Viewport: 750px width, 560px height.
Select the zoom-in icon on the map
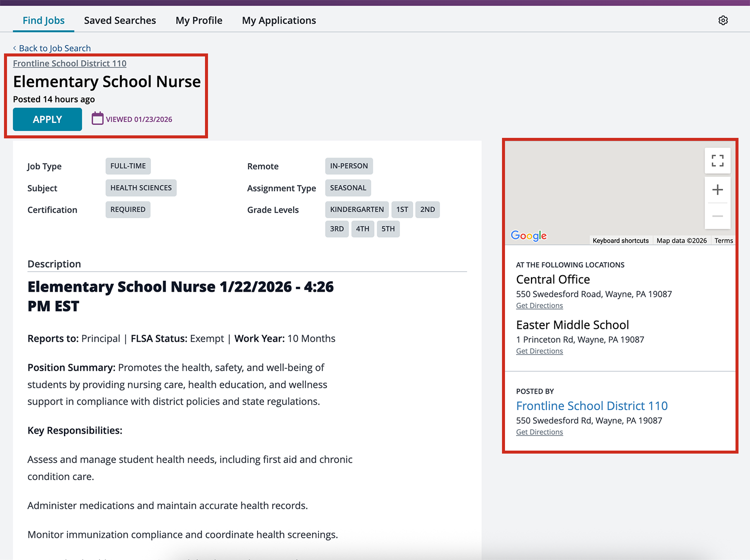click(x=717, y=189)
